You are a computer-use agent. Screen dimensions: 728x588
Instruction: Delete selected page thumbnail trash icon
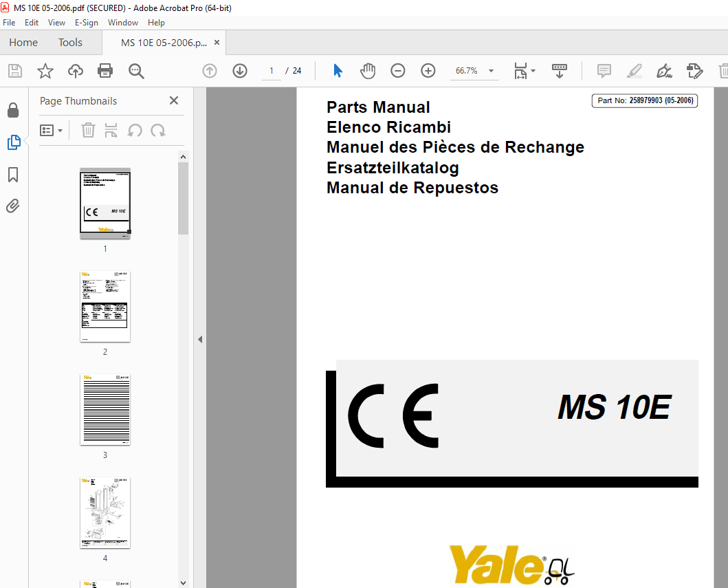[x=88, y=131]
